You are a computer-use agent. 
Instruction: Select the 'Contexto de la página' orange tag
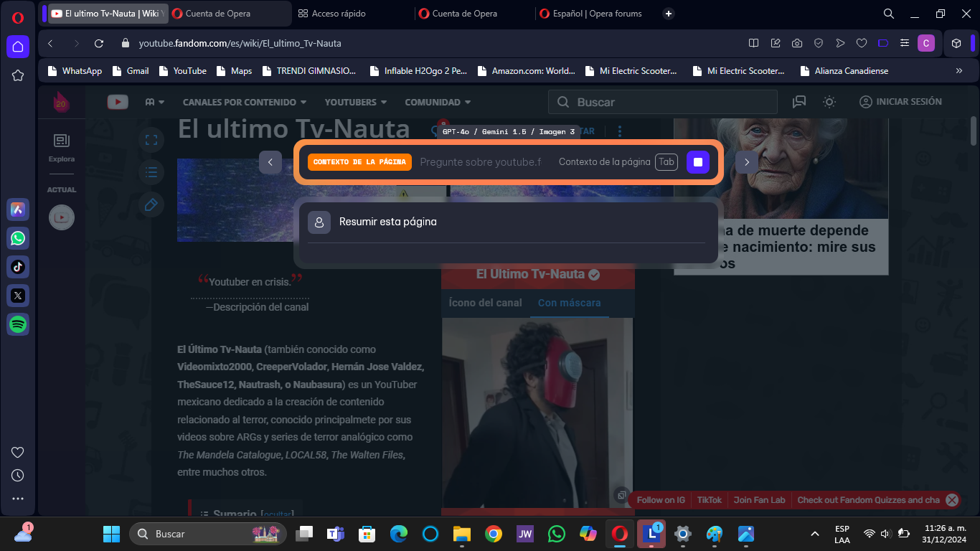[x=359, y=162]
